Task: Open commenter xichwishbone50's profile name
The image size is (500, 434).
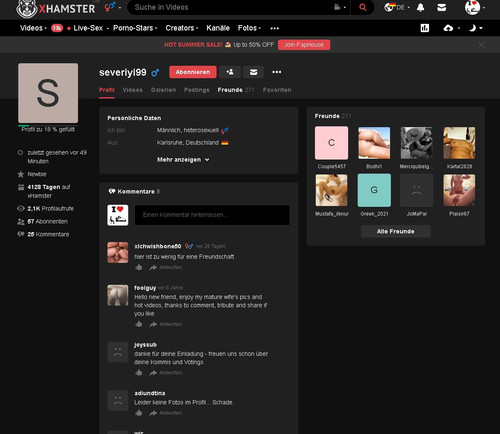Action: pos(158,246)
